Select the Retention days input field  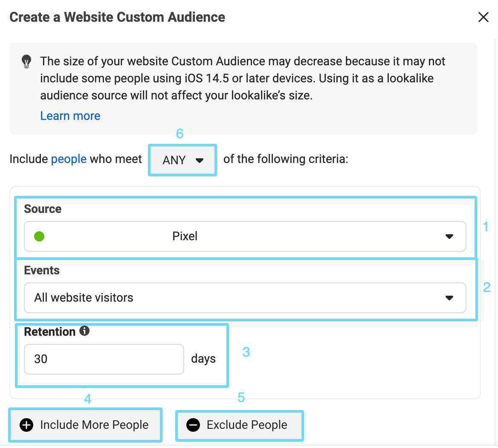(104, 359)
